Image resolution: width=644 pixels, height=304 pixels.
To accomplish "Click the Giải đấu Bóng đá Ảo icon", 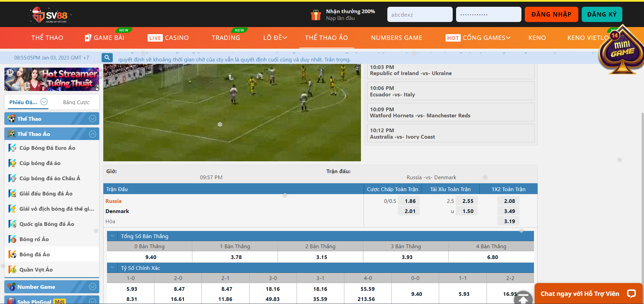I will click(13, 193).
